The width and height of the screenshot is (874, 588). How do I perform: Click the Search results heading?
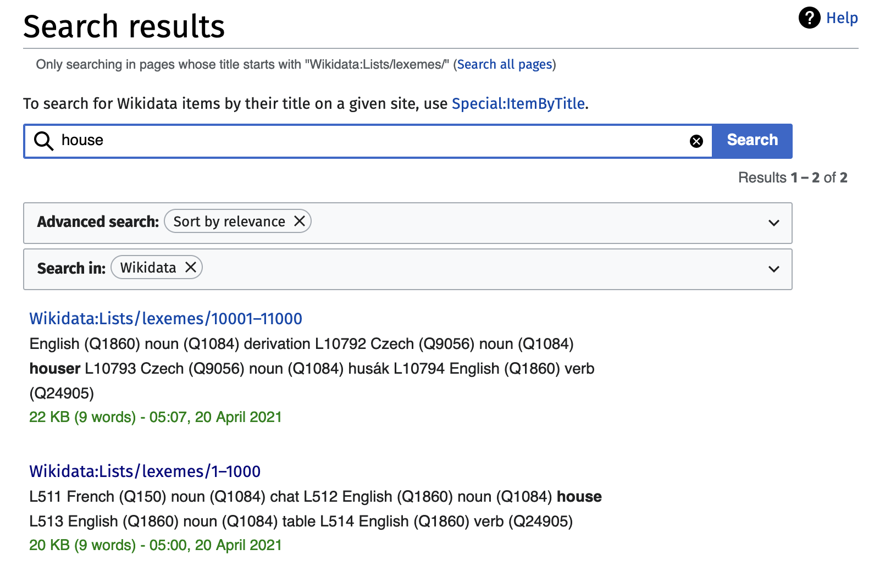[x=124, y=26]
